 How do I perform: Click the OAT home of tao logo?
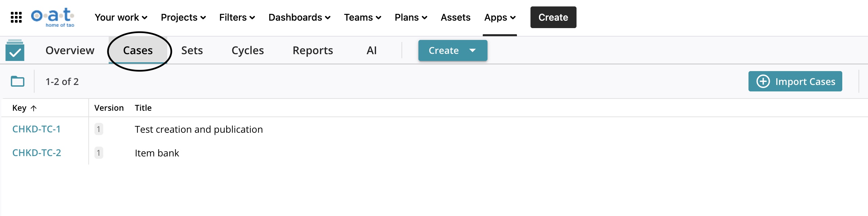(x=53, y=17)
